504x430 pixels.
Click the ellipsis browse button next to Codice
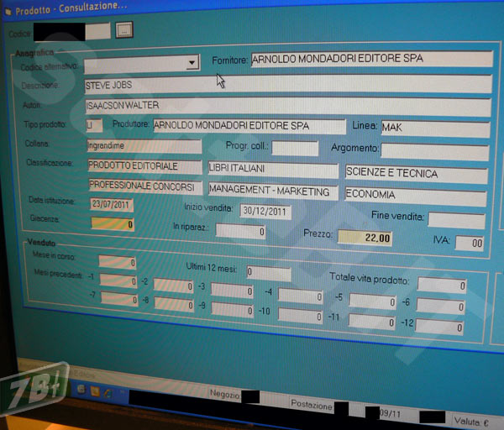pyautogui.click(x=124, y=30)
